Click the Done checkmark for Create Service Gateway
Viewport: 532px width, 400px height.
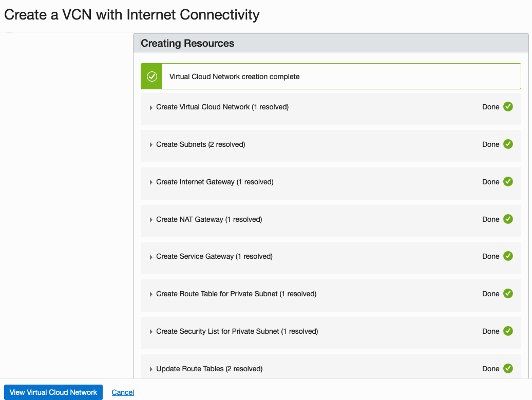[x=508, y=256]
